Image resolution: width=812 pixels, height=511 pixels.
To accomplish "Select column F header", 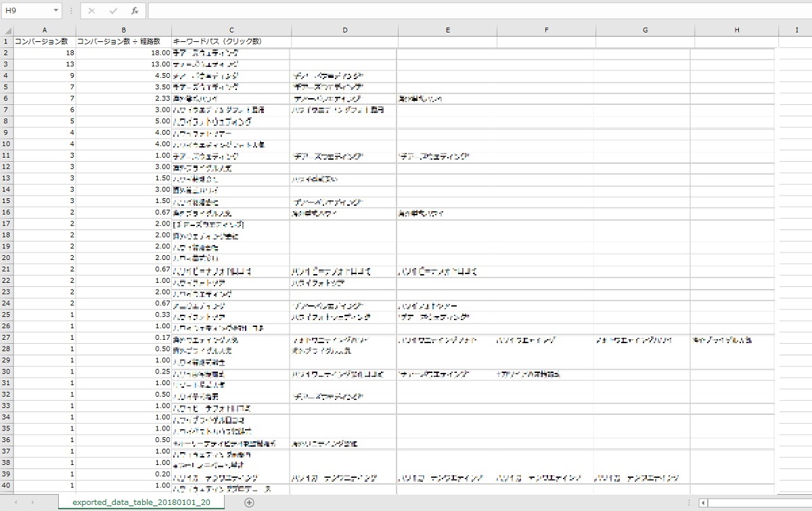I will click(546, 30).
